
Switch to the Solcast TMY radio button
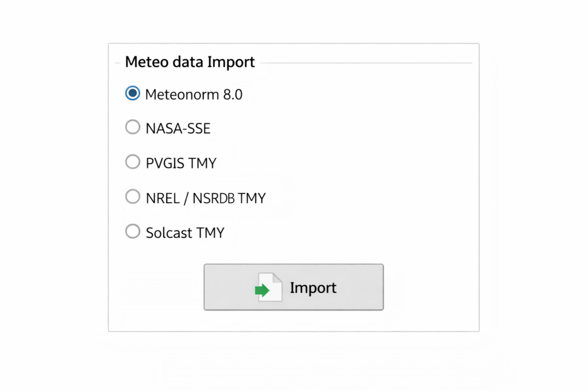tap(133, 232)
